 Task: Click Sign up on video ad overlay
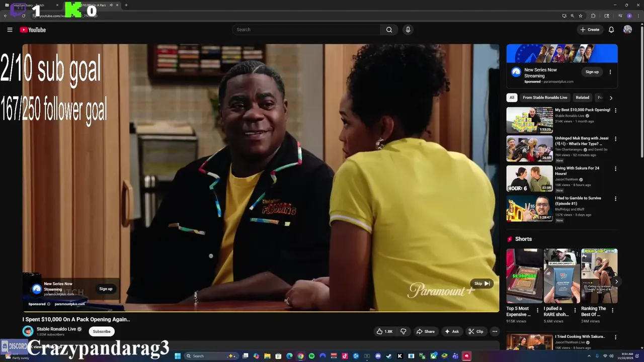[x=106, y=289]
